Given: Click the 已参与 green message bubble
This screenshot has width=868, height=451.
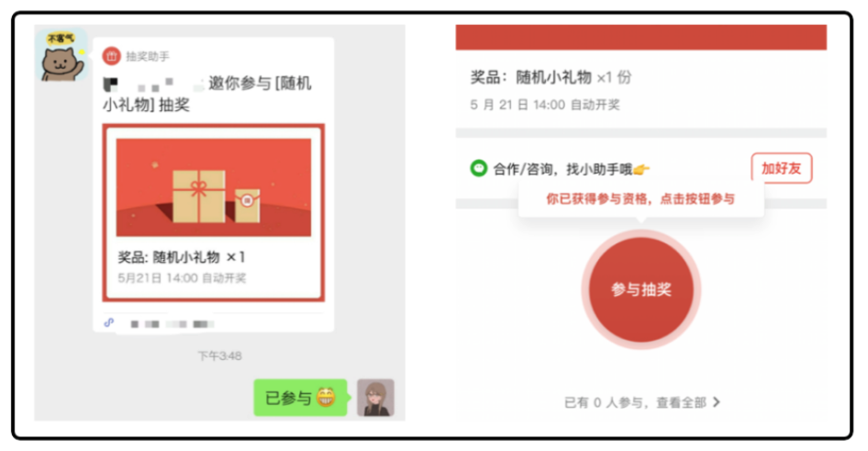Looking at the screenshot, I should [x=301, y=397].
